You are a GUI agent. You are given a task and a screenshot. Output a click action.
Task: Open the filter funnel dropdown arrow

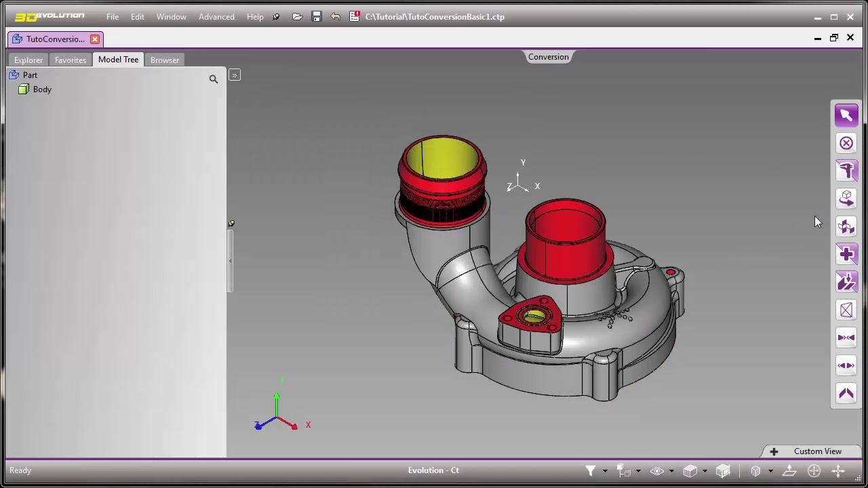pos(604,471)
